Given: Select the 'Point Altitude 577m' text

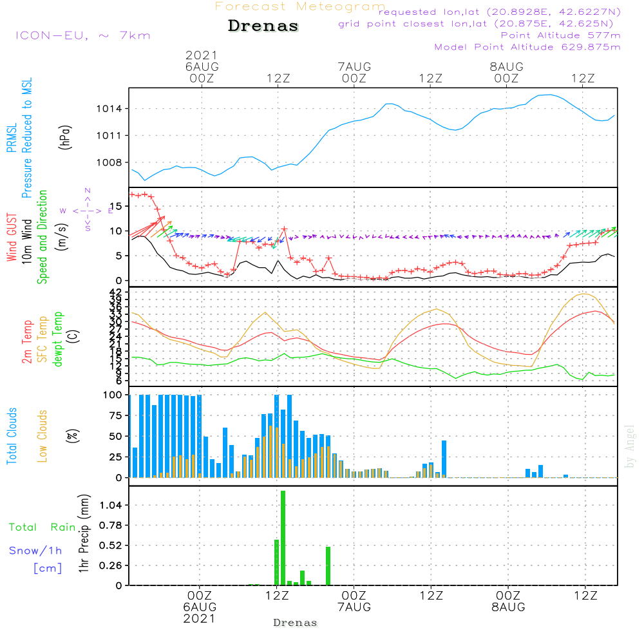Looking at the screenshot, I should click(560, 35).
